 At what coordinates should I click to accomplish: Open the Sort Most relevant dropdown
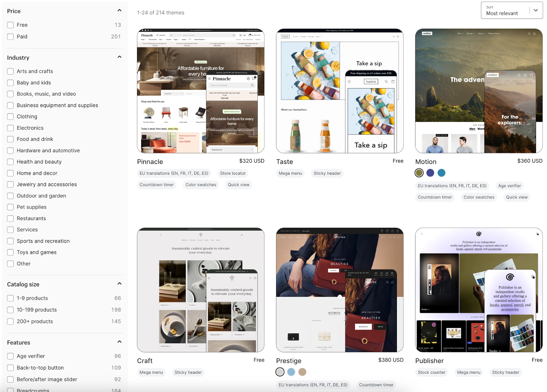512,10
